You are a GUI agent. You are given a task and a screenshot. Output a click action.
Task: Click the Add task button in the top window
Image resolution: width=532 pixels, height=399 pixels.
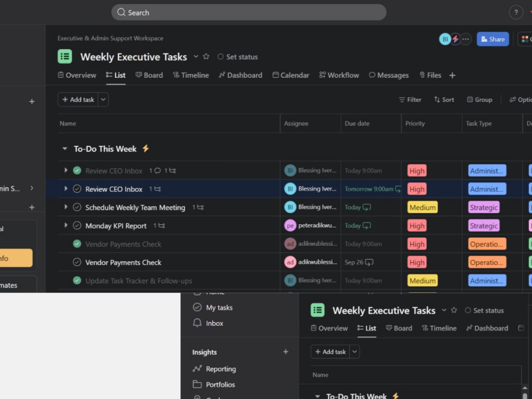click(x=78, y=99)
